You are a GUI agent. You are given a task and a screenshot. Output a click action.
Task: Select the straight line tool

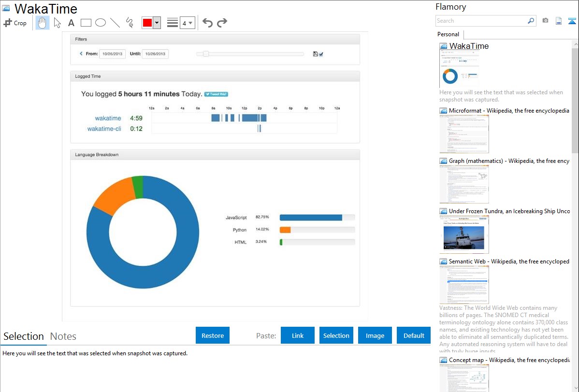[115, 23]
